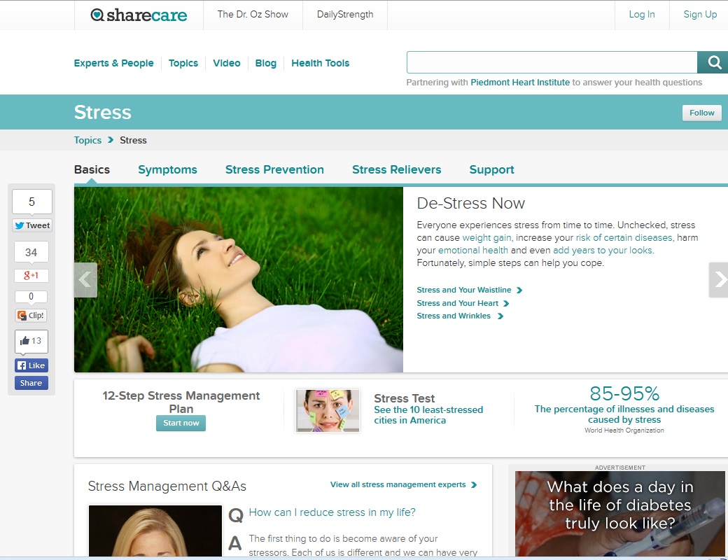Click risk of certain diseases link
Screen dimensions: 728x560
tap(624, 238)
